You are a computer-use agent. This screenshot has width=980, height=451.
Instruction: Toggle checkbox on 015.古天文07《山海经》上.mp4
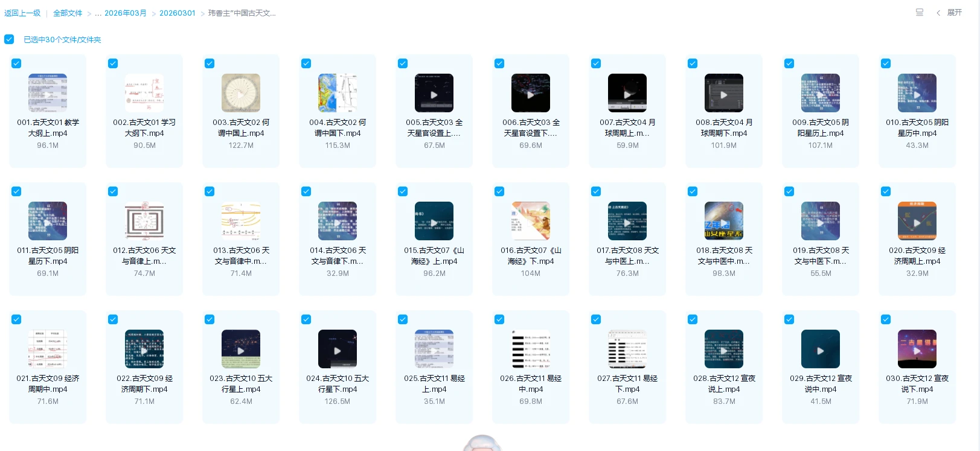click(x=403, y=191)
